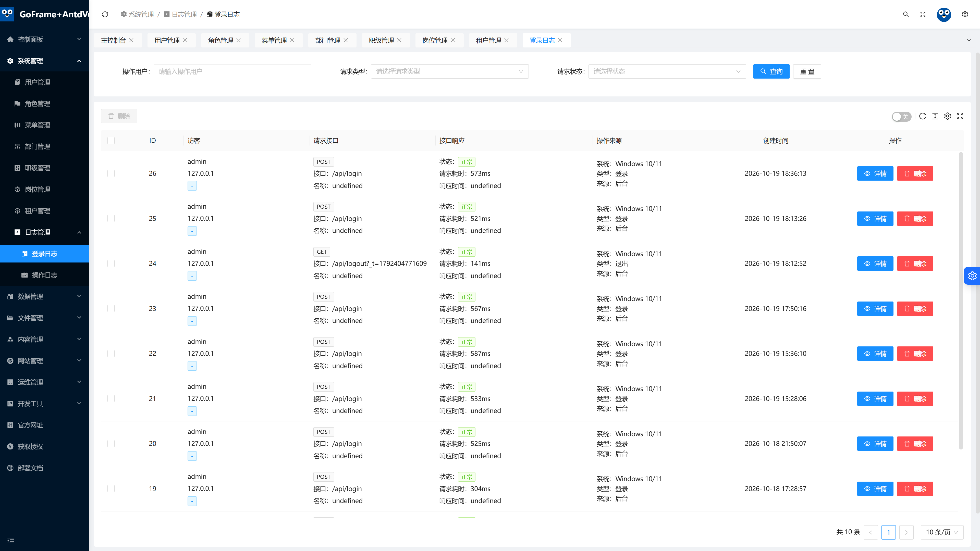Open floating theme settings gear on right edge
This screenshot has height=551, width=980.
pos(972,276)
